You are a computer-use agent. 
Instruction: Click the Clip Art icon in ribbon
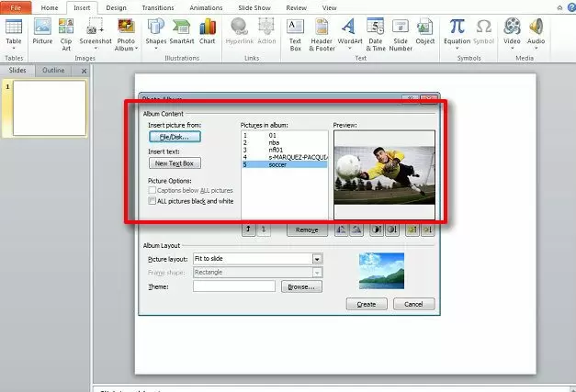click(x=66, y=32)
